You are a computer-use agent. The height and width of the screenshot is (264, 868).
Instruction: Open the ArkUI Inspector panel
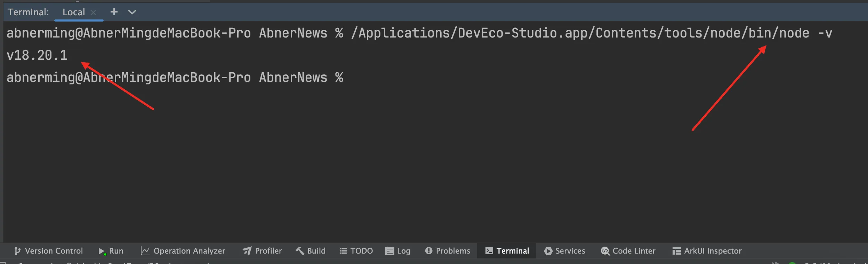pyautogui.click(x=707, y=251)
